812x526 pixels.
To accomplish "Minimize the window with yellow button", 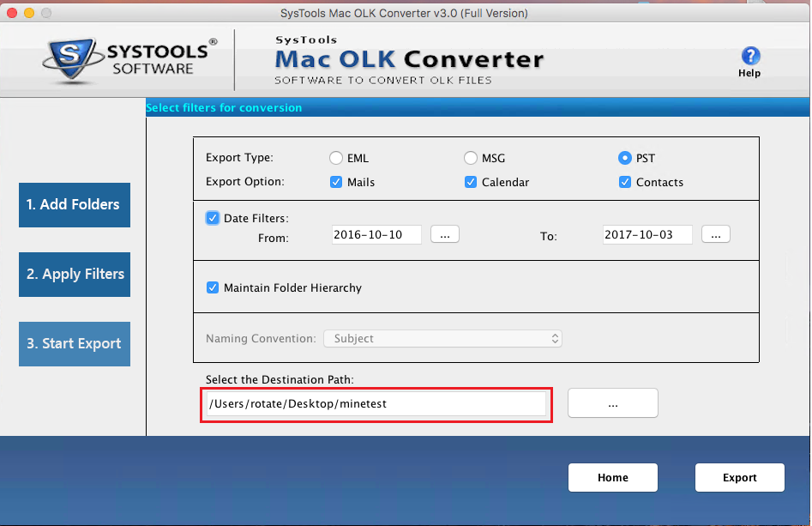I will (29, 13).
